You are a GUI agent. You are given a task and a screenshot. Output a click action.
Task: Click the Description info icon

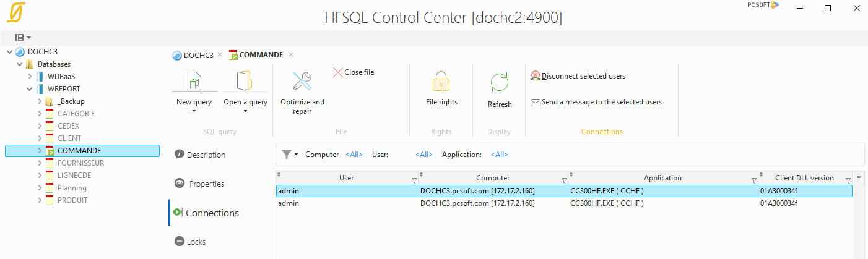point(180,154)
